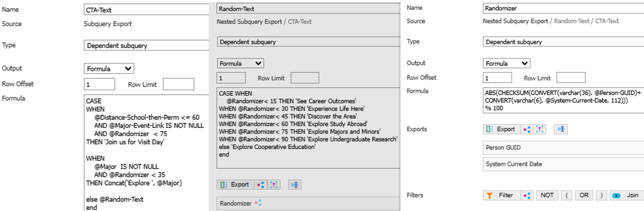Open CTA-Text breadcrumb in Random-Text panel source
Image resolution: width=644 pixels, height=211 pixels.
[x=299, y=21]
